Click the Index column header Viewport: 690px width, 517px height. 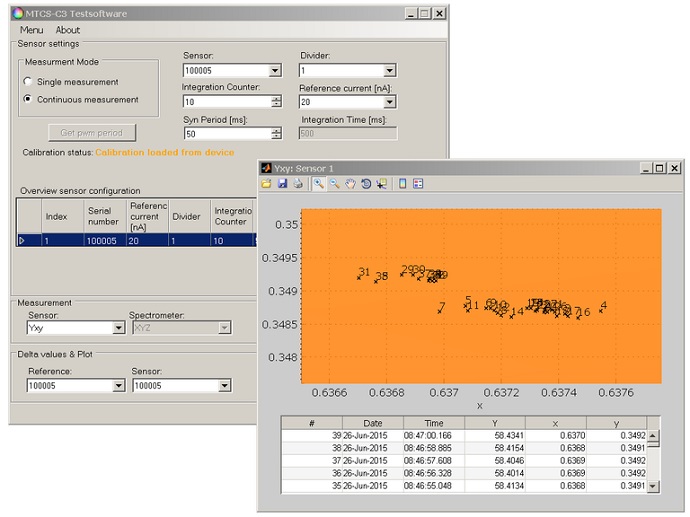pos(62,216)
